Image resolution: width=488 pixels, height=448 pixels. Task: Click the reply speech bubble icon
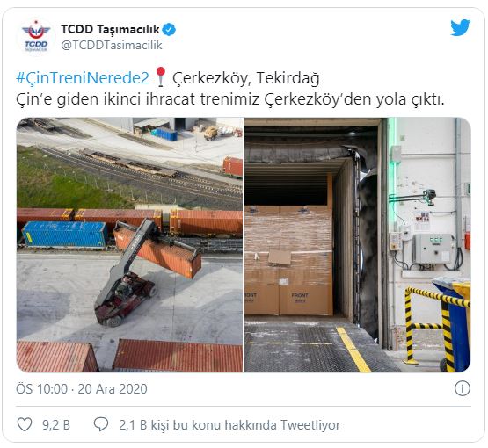click(101, 424)
